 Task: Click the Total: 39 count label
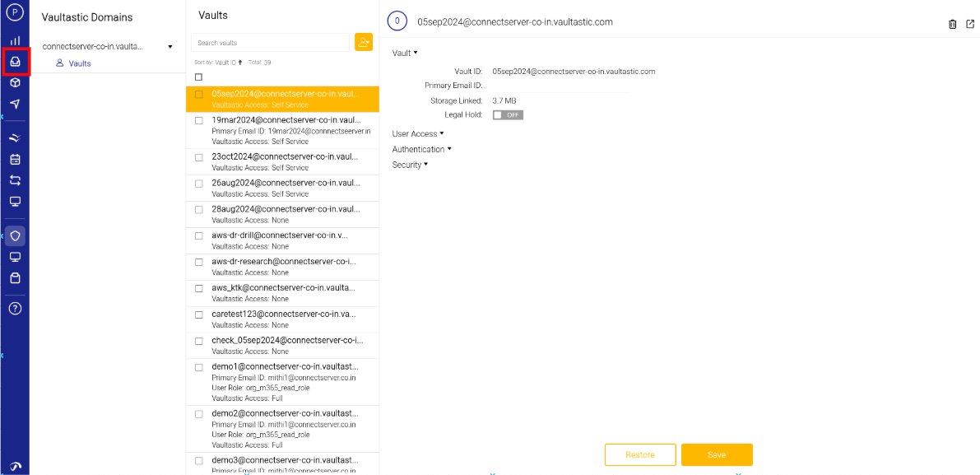coord(259,63)
